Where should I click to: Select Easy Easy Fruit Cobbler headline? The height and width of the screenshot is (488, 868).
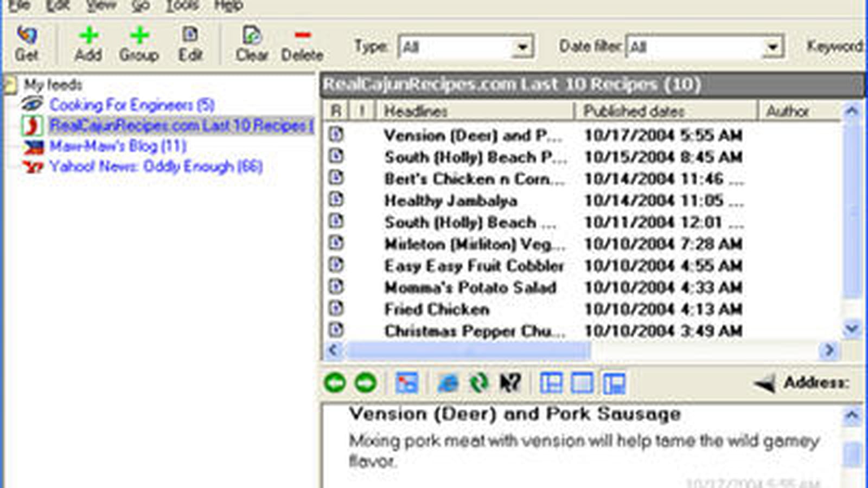474,266
